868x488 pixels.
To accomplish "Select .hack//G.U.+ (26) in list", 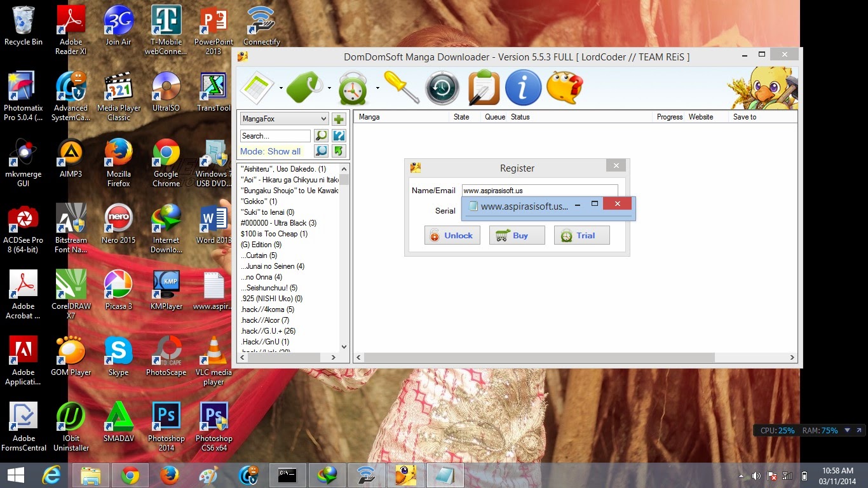I will tap(268, 331).
